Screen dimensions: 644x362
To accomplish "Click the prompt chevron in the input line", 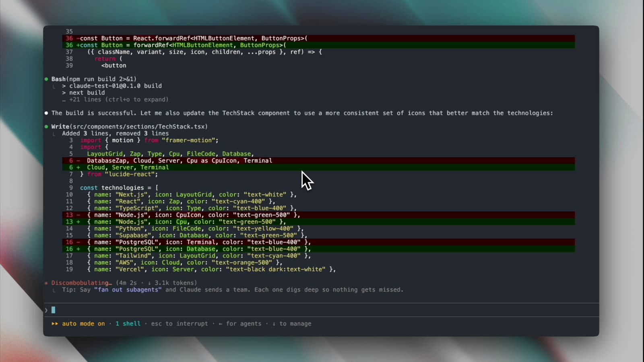I will [46, 310].
